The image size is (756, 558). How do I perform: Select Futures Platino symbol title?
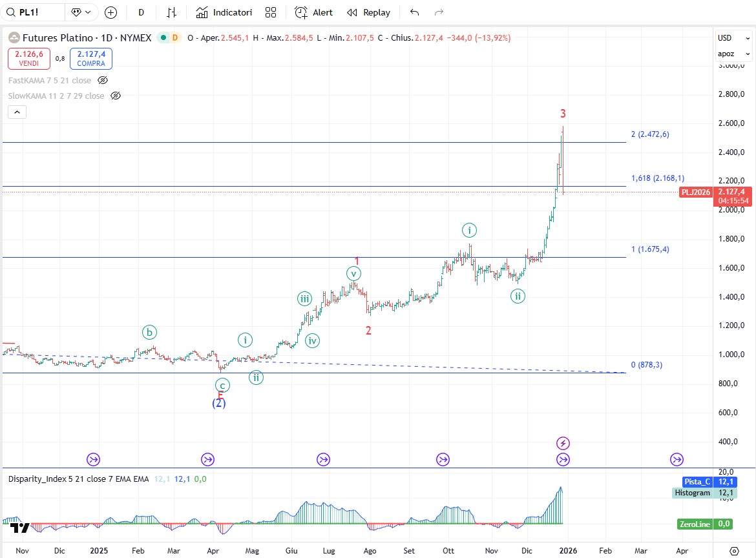coord(87,37)
